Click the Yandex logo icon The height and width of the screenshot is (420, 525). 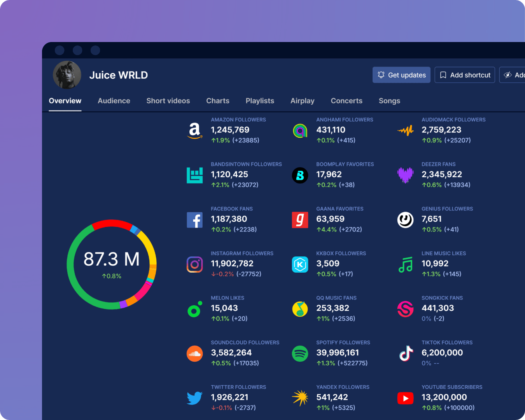(300, 398)
